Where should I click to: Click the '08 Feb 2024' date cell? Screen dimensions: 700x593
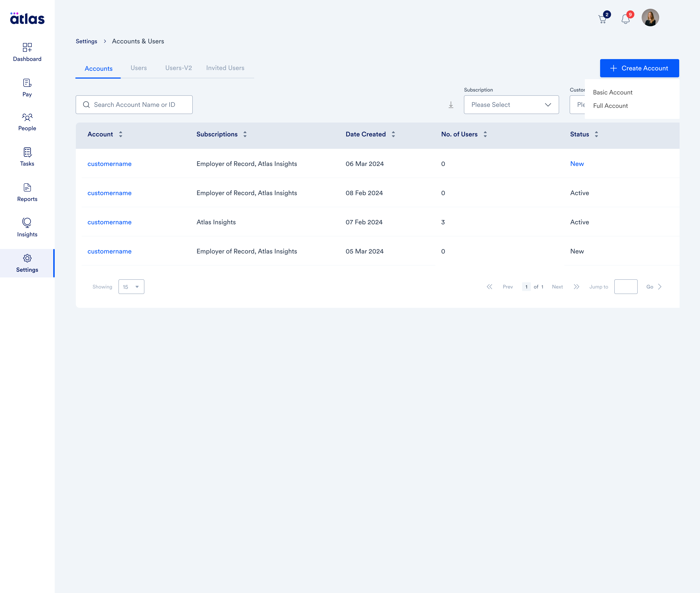pos(364,193)
